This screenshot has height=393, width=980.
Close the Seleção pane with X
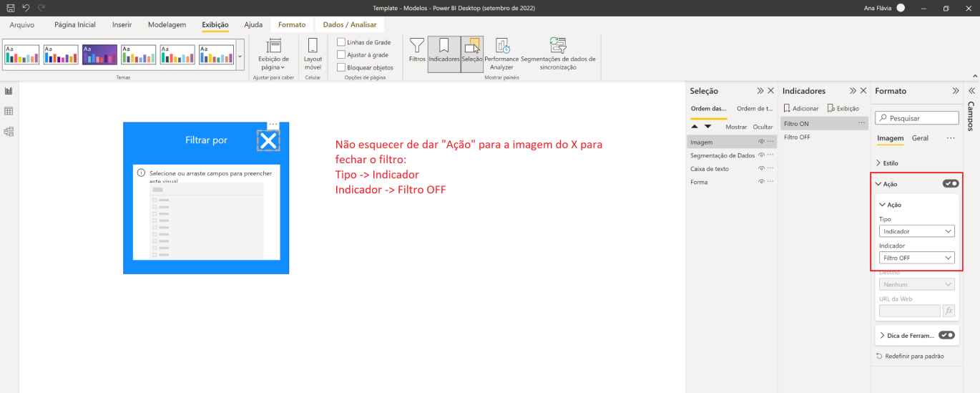pos(770,91)
